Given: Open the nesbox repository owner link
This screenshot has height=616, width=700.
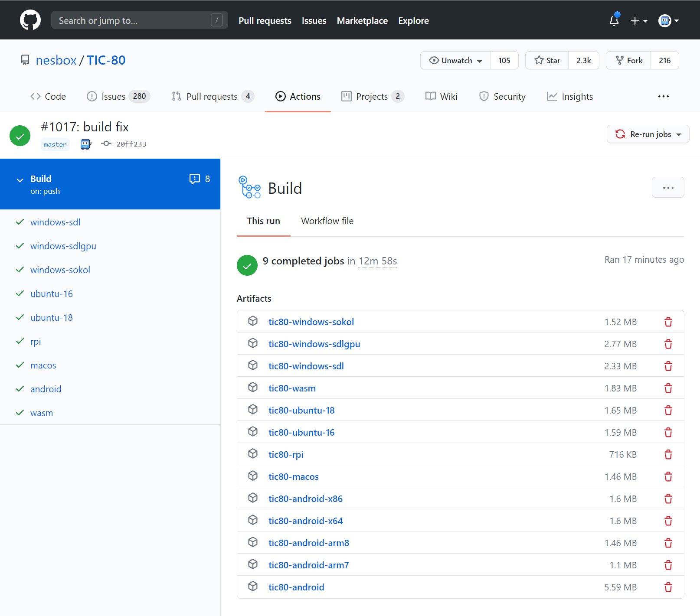Looking at the screenshot, I should tap(56, 60).
